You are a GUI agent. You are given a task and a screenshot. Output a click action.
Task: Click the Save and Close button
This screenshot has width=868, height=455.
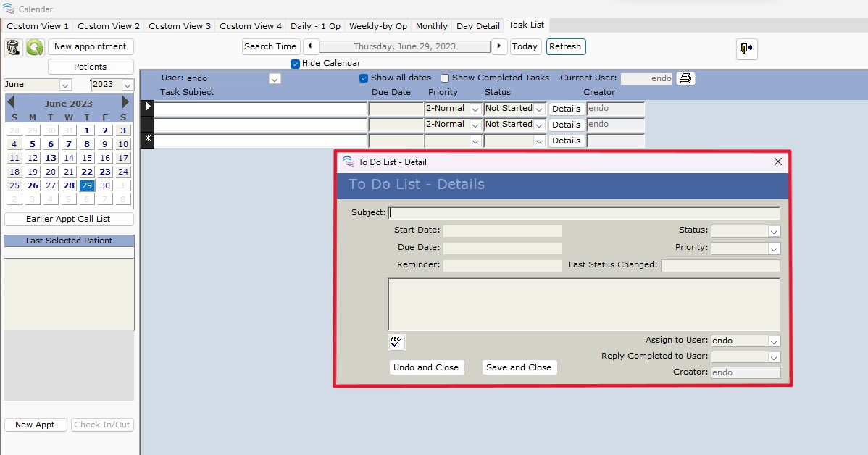[x=519, y=367]
